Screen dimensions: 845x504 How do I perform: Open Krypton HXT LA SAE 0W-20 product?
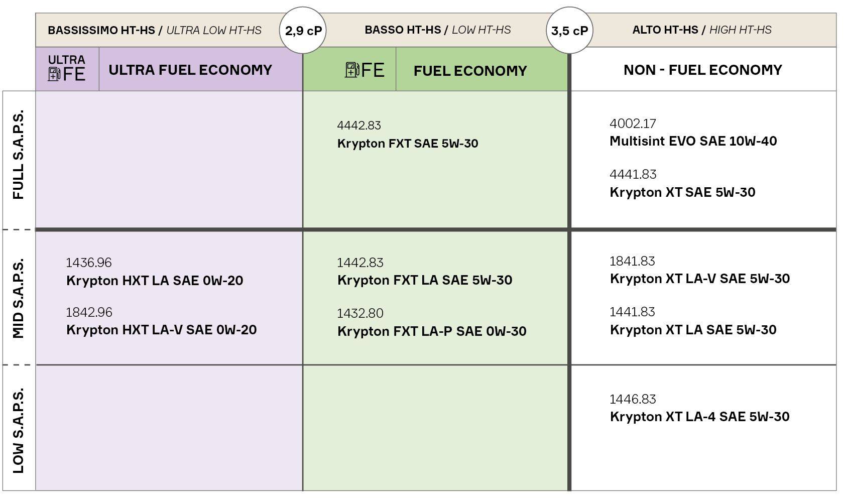coord(155,281)
